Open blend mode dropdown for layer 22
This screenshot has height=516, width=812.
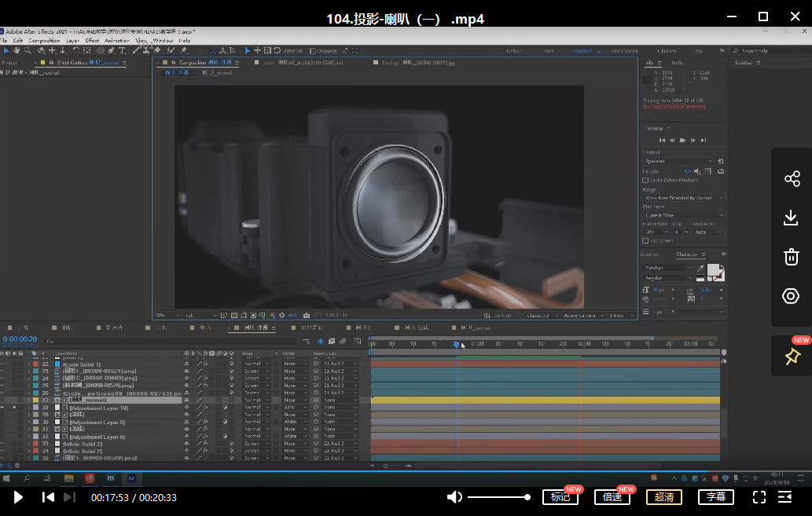pos(257,364)
